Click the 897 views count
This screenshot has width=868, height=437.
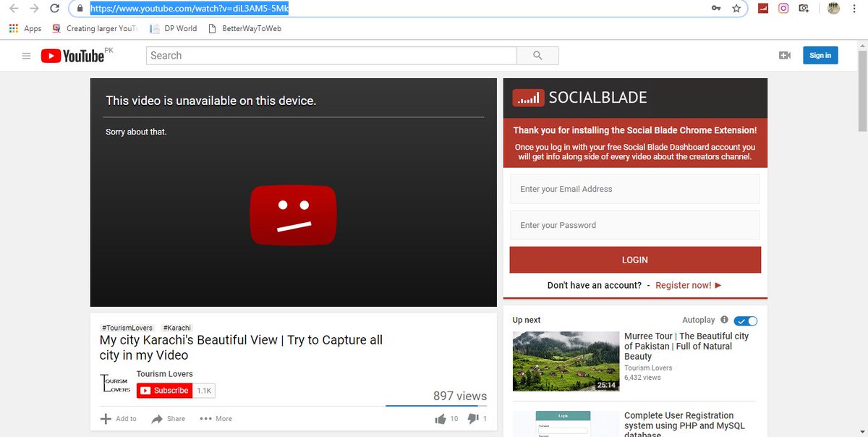(x=460, y=396)
